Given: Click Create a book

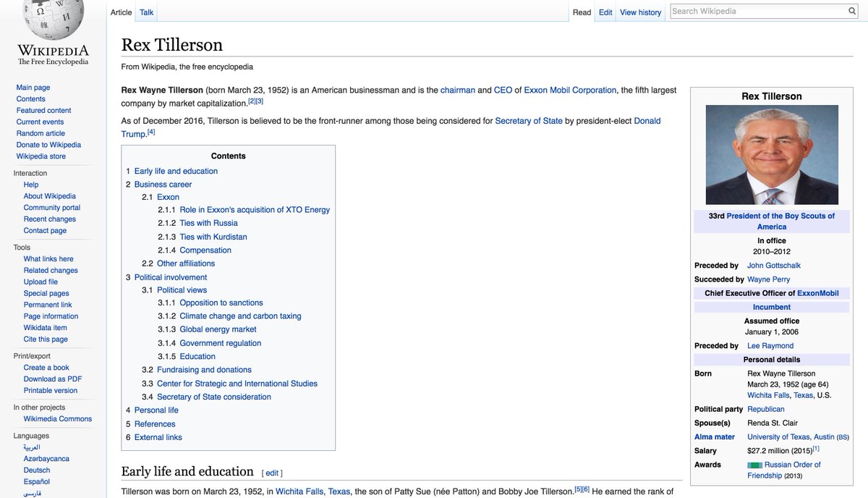Looking at the screenshot, I should (x=46, y=368).
